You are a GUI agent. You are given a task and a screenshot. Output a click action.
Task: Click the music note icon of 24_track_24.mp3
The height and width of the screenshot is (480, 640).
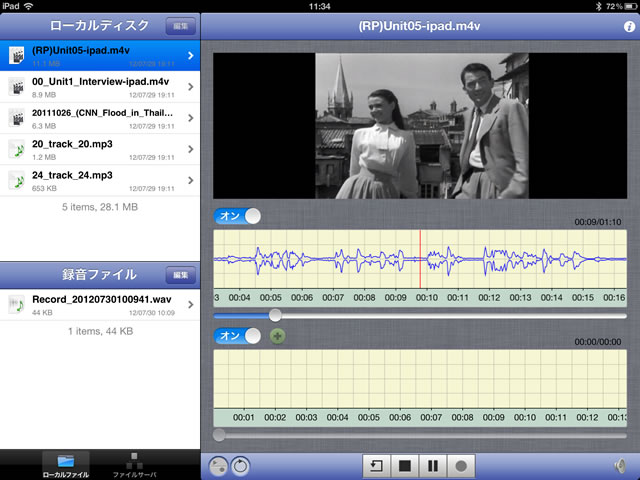tap(16, 180)
